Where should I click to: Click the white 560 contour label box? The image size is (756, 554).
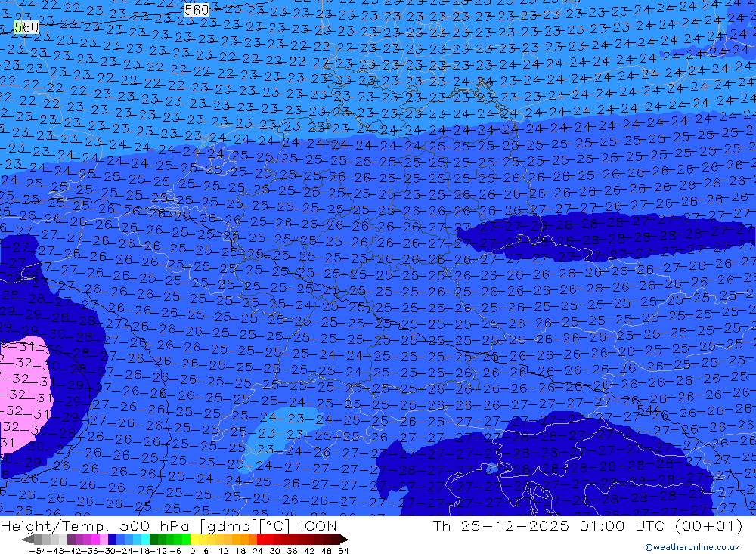point(197,9)
